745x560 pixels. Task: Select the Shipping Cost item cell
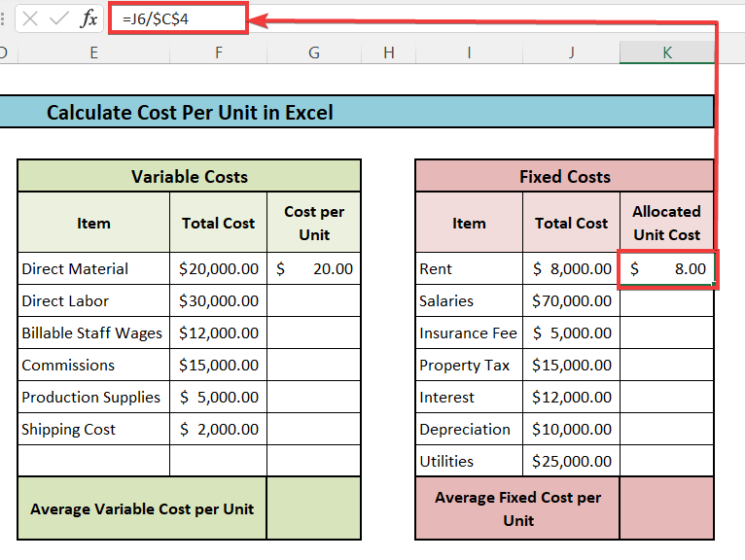[x=93, y=430]
